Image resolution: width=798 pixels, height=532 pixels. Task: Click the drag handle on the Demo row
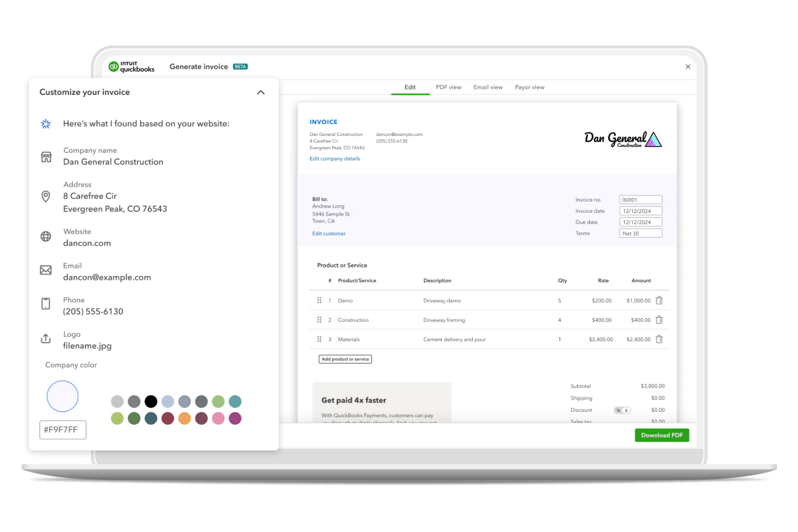[x=320, y=300]
